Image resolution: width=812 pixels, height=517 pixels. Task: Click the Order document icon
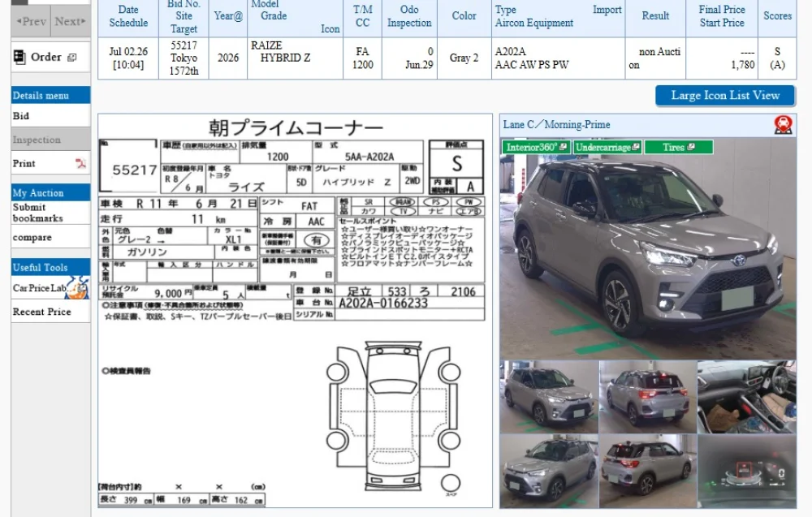(19, 57)
